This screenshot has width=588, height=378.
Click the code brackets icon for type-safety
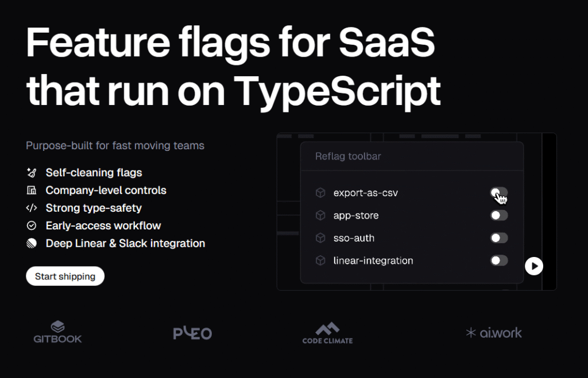click(x=32, y=208)
